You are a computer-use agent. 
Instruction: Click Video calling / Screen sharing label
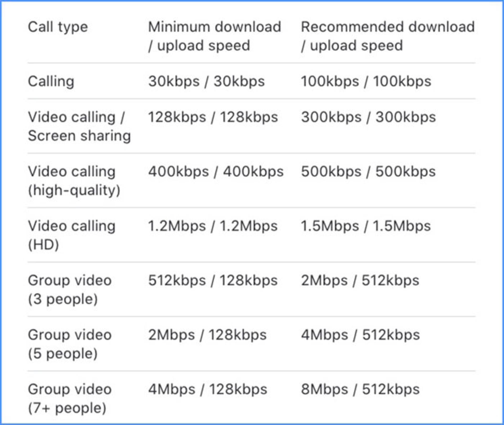(79, 126)
